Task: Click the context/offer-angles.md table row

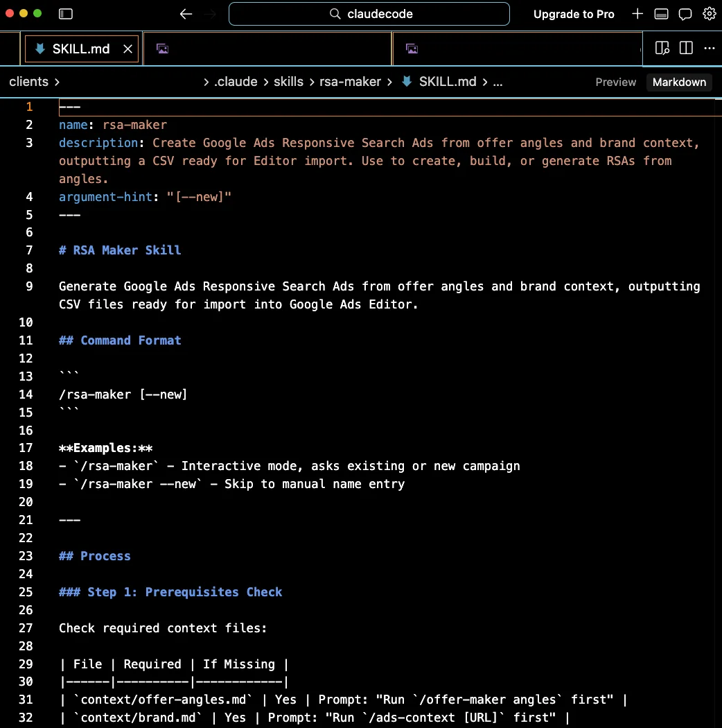Action: click(344, 700)
